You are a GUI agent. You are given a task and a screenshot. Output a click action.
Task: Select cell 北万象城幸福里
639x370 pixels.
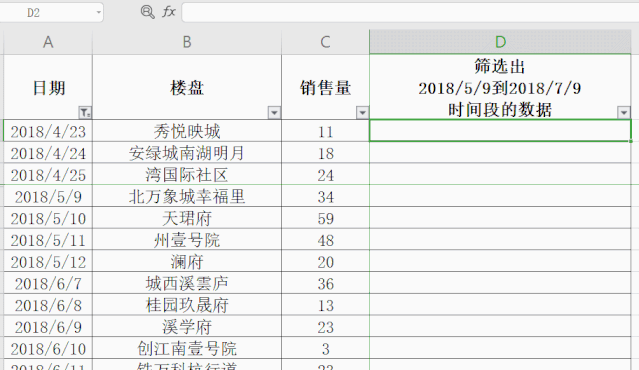[x=187, y=196]
